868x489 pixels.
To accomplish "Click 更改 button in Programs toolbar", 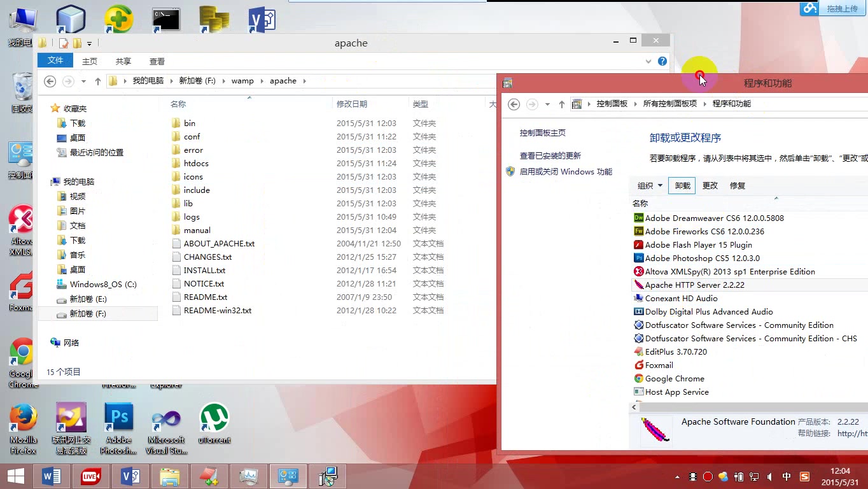I will (710, 185).
